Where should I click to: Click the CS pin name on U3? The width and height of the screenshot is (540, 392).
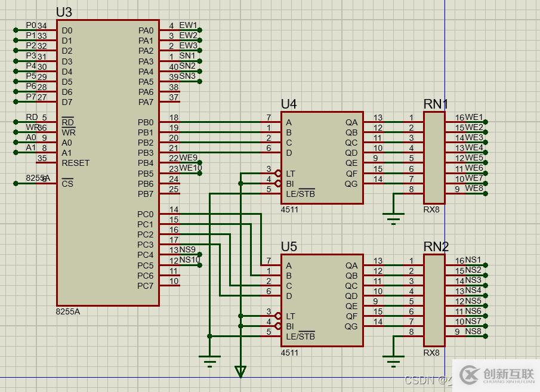pos(67,183)
